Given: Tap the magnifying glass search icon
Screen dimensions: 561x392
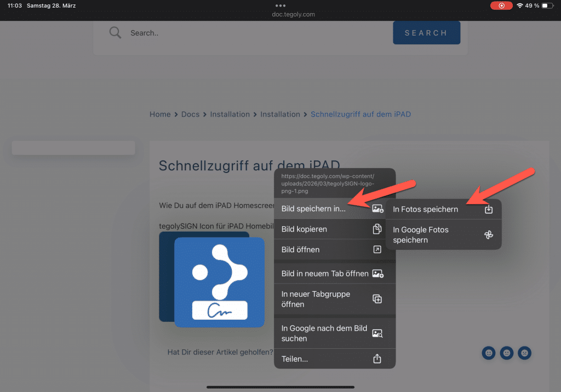Looking at the screenshot, I should click(115, 33).
